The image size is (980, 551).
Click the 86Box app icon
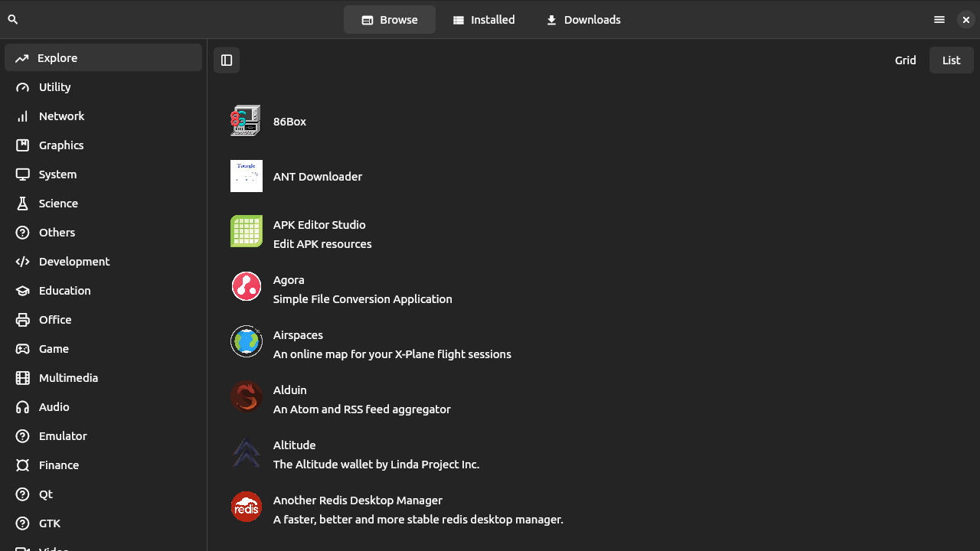[246, 121]
